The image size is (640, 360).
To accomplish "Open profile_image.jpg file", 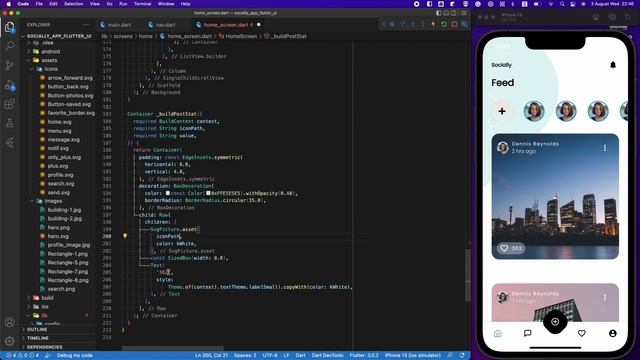I will click(x=69, y=245).
